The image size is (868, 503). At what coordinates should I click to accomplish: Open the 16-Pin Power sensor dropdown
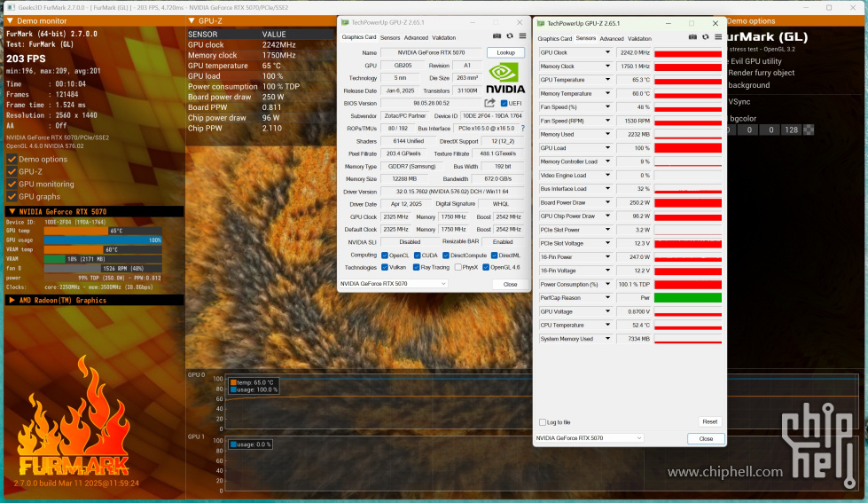point(607,257)
